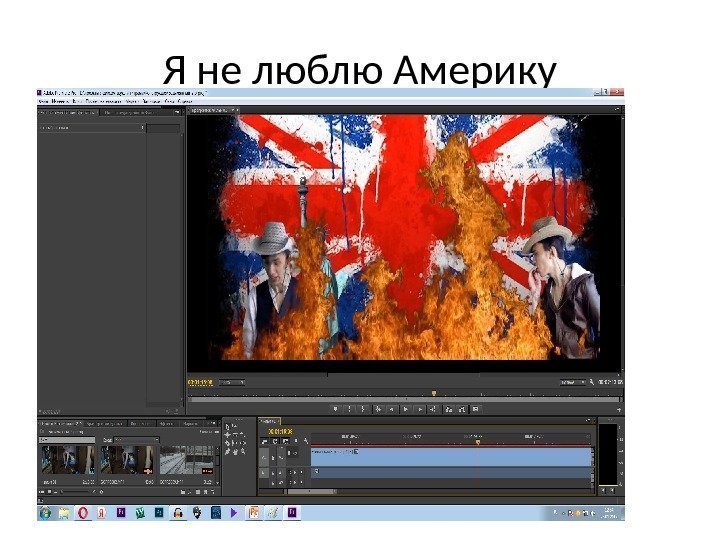This screenshot has width=720, height=540.
Task: Click the program monitor playhead marker
Action: pos(433,394)
